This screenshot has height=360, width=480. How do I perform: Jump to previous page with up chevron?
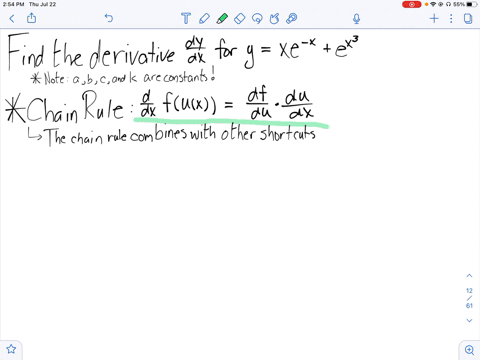(x=469, y=276)
